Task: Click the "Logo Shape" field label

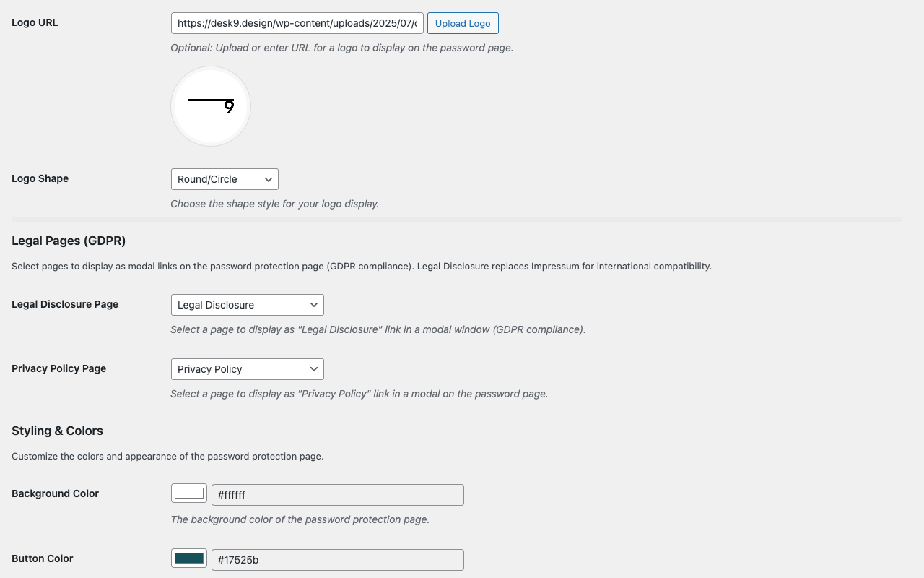Action: coord(40,178)
